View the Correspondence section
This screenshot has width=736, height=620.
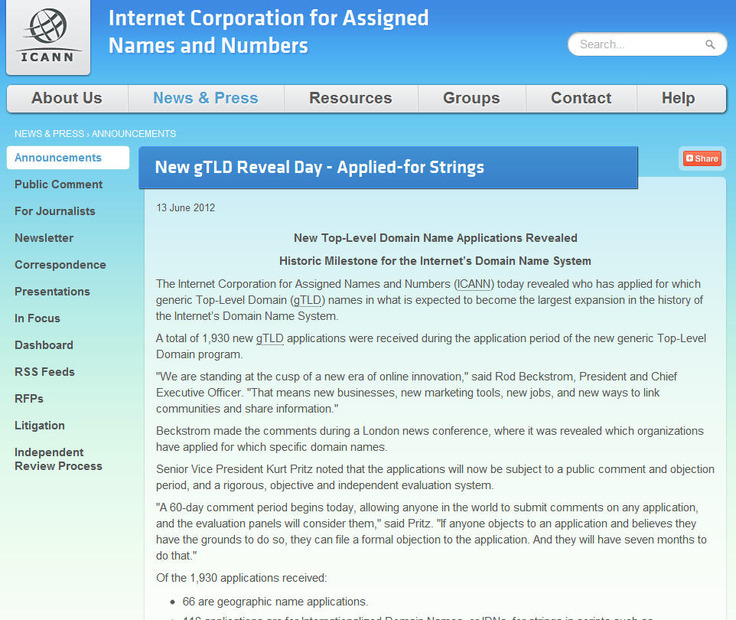(x=60, y=265)
